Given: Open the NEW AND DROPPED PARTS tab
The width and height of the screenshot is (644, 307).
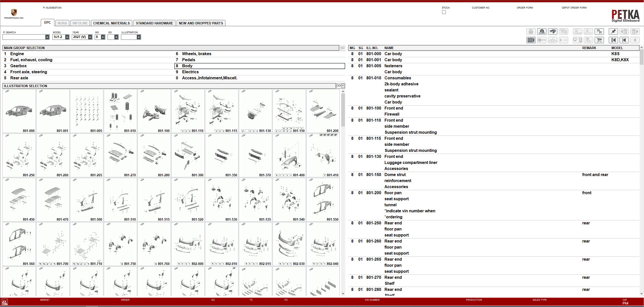Looking at the screenshot, I should point(201,23).
